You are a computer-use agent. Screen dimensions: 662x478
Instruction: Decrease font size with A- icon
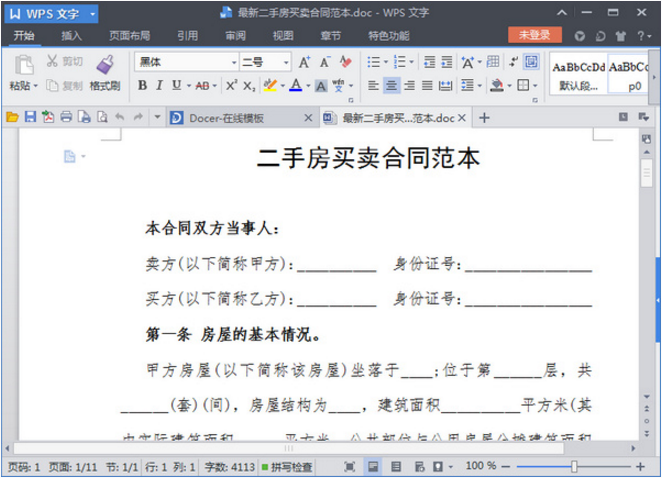point(325,62)
